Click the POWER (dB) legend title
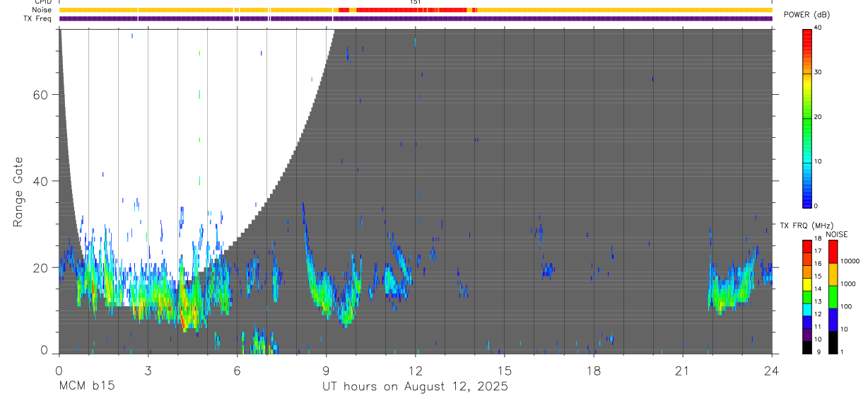This screenshot has height=401, width=868. [807, 15]
